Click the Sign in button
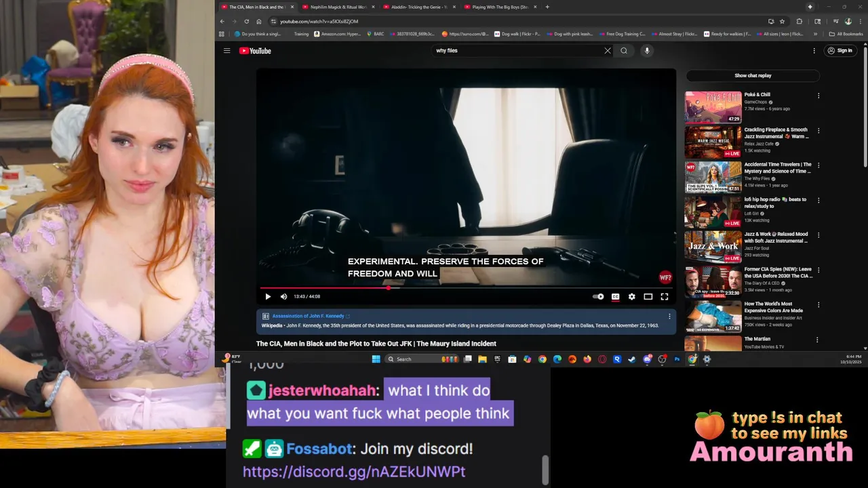Viewport: 868px width, 488px height. (840, 50)
